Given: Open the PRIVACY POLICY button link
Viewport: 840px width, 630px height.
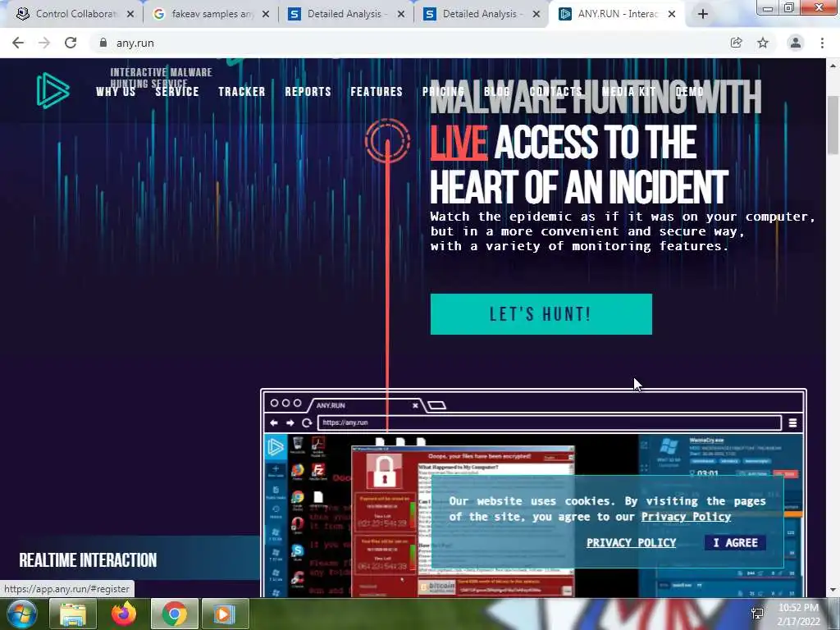Looking at the screenshot, I should (631, 543).
